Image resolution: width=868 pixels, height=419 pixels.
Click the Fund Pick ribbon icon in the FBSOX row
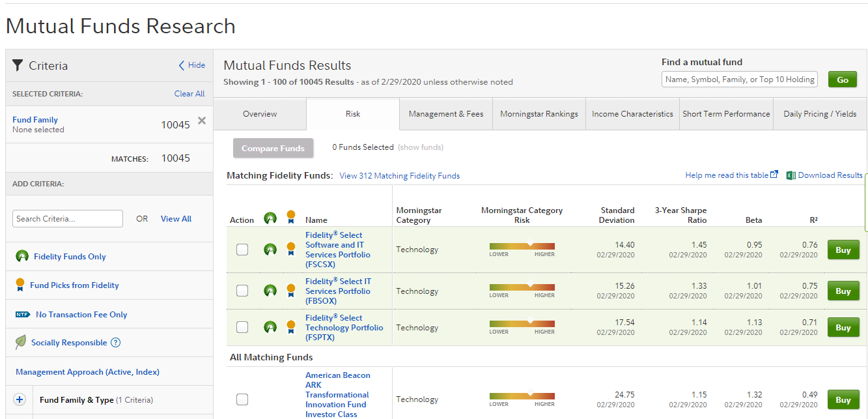pos(291,291)
